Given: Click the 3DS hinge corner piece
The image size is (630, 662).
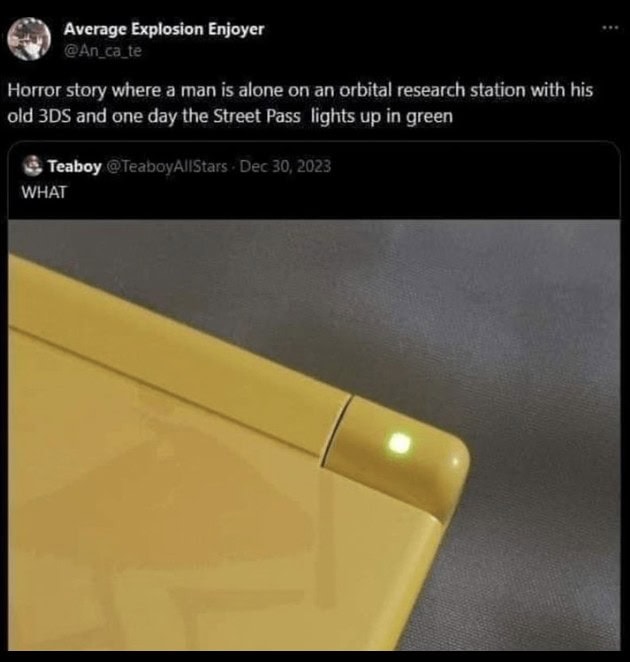Looking at the screenshot, I should [x=395, y=450].
